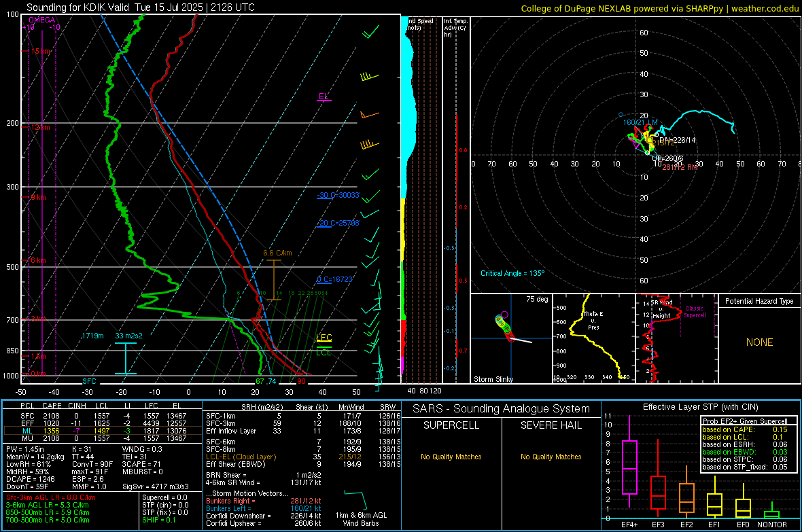Image resolution: width=802 pixels, height=532 pixels.
Task: Click the SR Wind v. Height plot label
Action: tap(661, 309)
